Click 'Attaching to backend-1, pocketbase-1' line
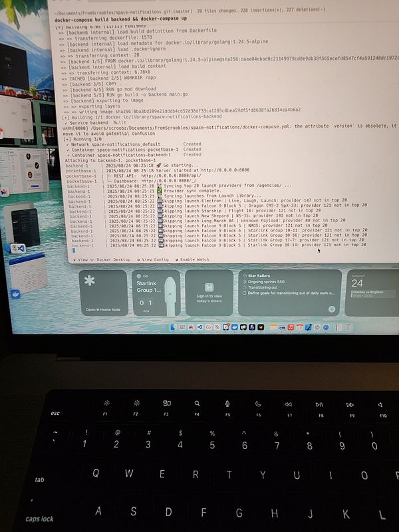 pos(110,160)
